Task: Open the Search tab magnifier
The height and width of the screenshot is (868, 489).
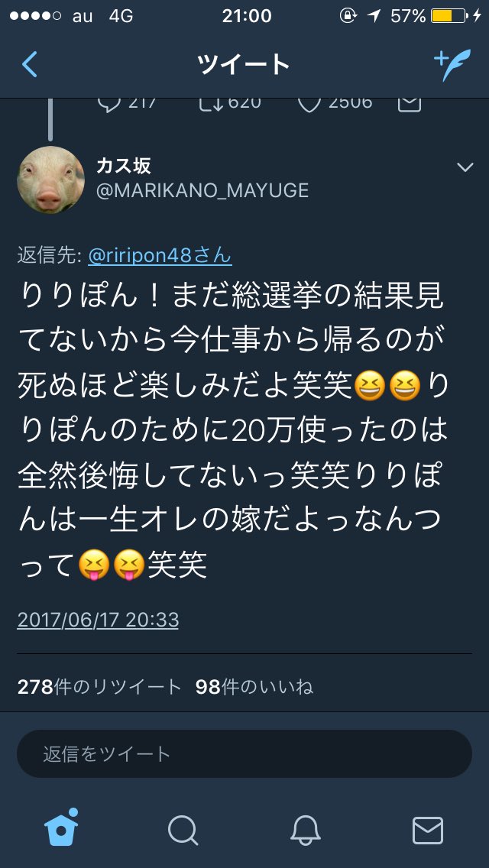Action: pos(183,831)
